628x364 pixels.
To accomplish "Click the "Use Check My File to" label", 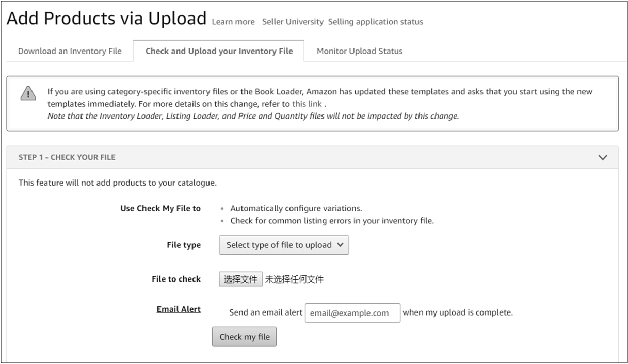I will click(x=160, y=208).
